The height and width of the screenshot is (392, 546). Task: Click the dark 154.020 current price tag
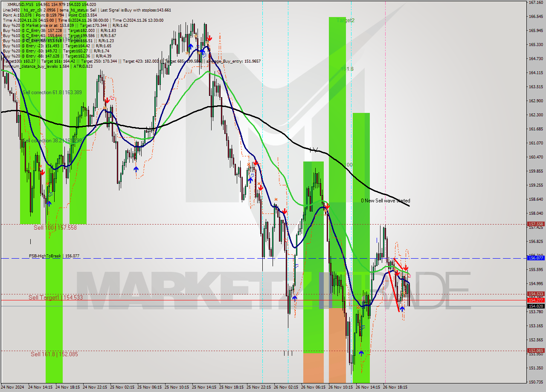click(536, 306)
